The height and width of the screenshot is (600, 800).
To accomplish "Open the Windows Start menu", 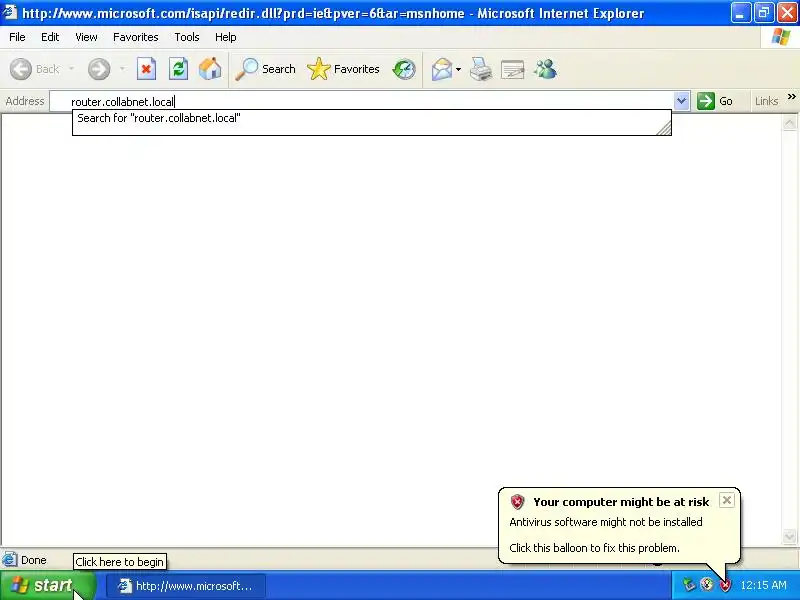I will [x=47, y=585].
